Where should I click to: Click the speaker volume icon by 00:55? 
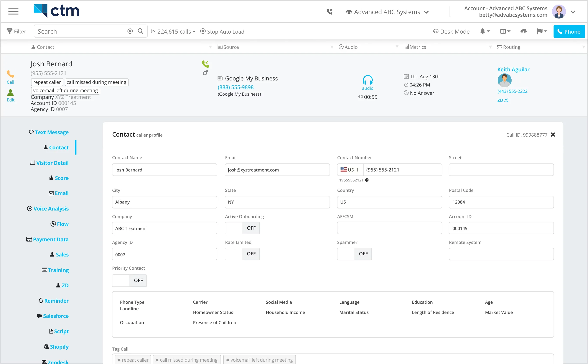[360, 97]
